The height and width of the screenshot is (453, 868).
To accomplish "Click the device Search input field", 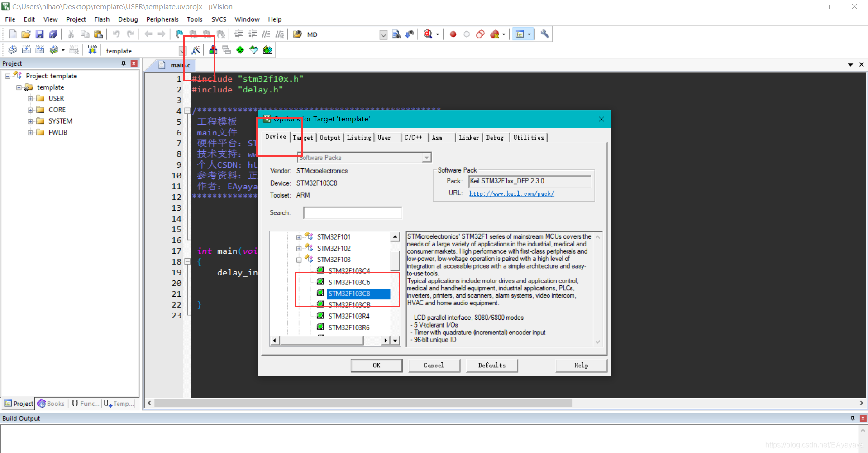I will 353,213.
